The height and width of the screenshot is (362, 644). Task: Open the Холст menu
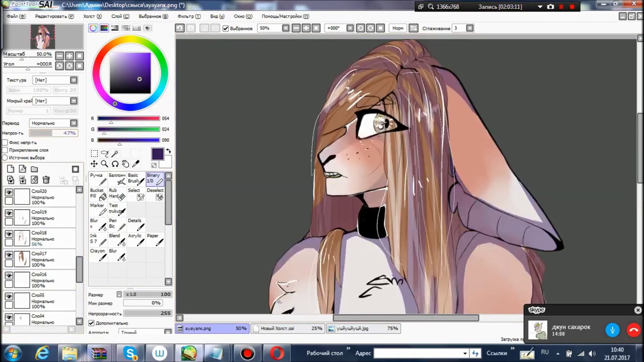92,16
